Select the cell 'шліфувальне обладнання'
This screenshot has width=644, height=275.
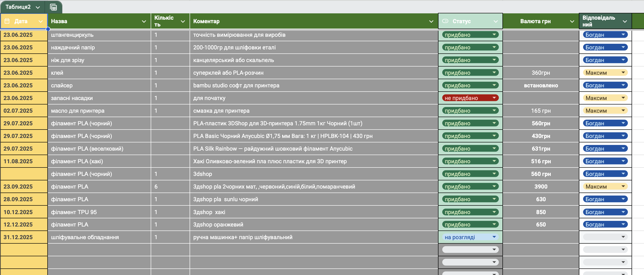(x=99, y=237)
